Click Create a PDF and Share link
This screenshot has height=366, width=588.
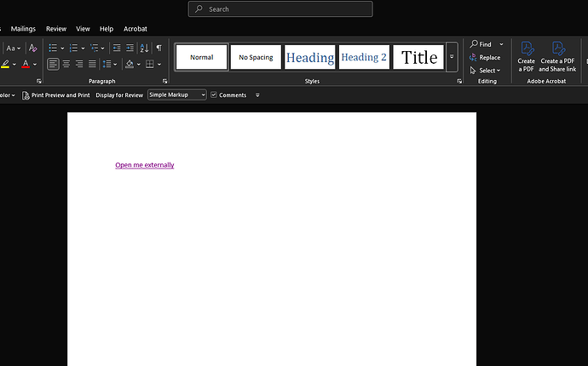[x=557, y=57]
